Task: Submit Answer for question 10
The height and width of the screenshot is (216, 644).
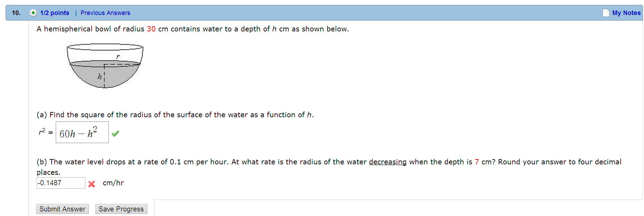Action: 62,209
